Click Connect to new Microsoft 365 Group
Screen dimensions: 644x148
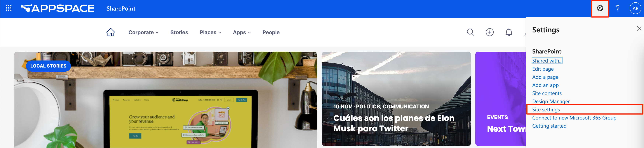(x=574, y=118)
